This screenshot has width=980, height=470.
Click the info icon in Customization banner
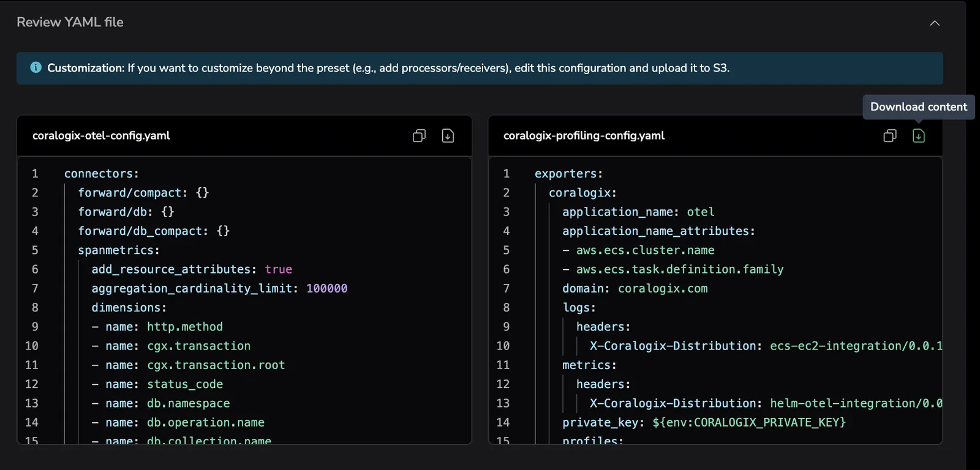point(36,67)
